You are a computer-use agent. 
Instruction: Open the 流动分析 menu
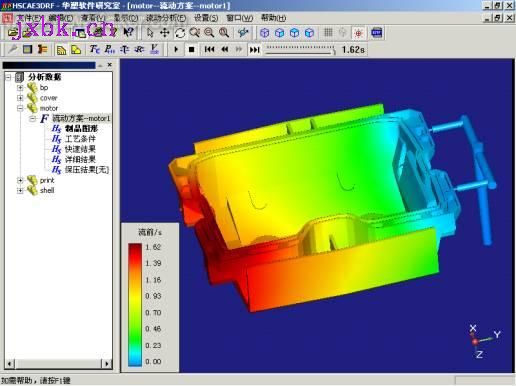166,18
